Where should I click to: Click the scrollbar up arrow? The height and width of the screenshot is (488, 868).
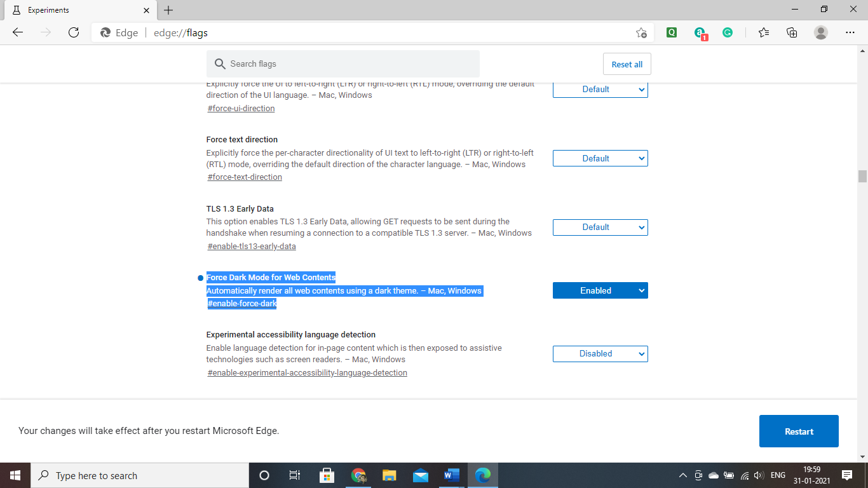862,50
